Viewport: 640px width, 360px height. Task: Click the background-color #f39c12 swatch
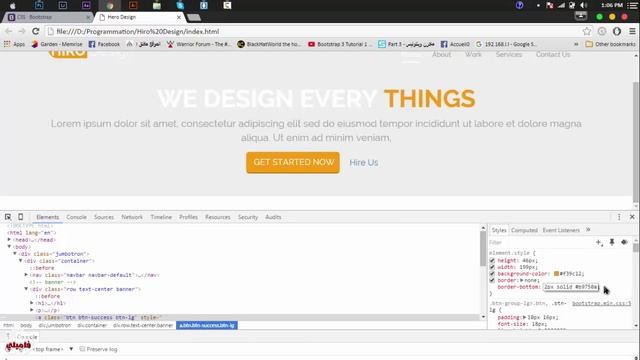point(556,273)
